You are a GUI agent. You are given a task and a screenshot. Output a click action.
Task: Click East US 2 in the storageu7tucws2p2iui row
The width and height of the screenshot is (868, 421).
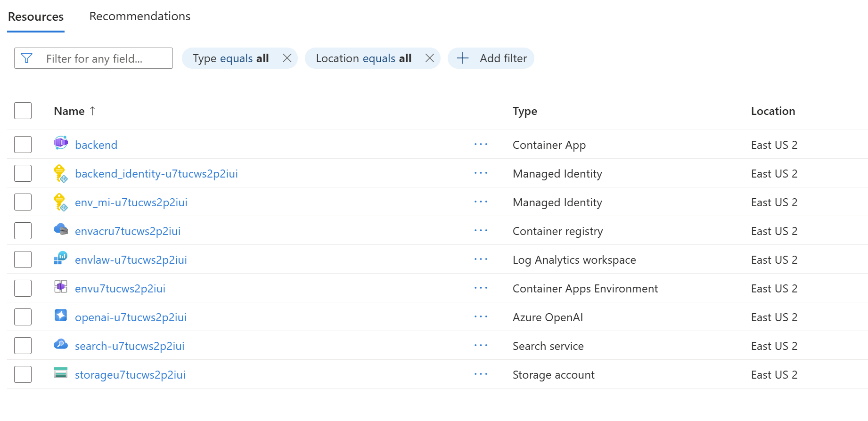click(774, 375)
